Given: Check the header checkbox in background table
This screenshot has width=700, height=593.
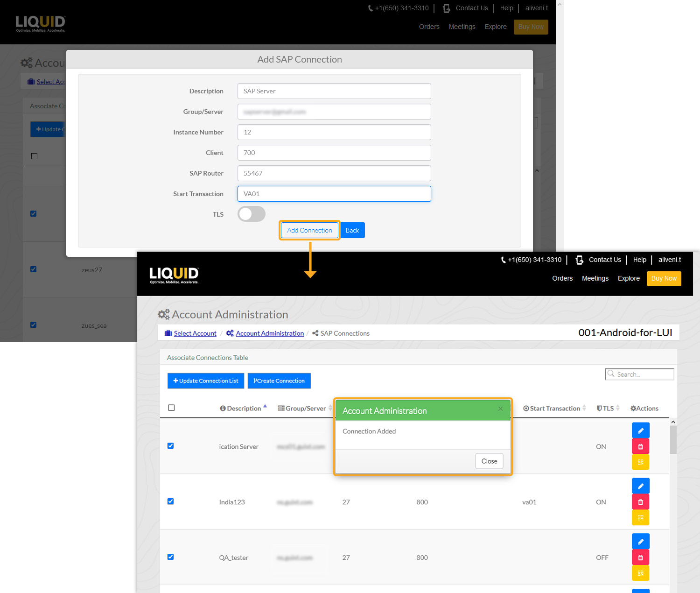Looking at the screenshot, I should point(34,156).
